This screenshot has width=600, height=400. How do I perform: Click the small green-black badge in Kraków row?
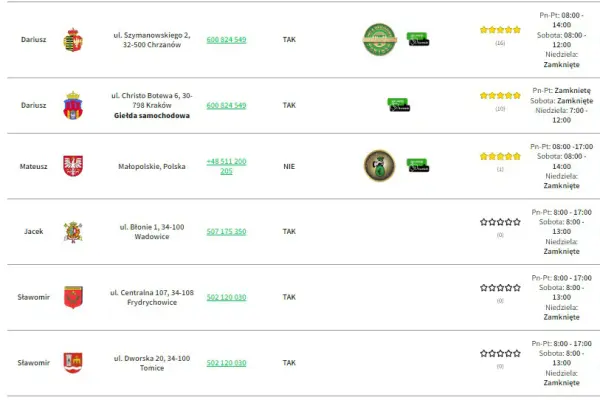399,105
